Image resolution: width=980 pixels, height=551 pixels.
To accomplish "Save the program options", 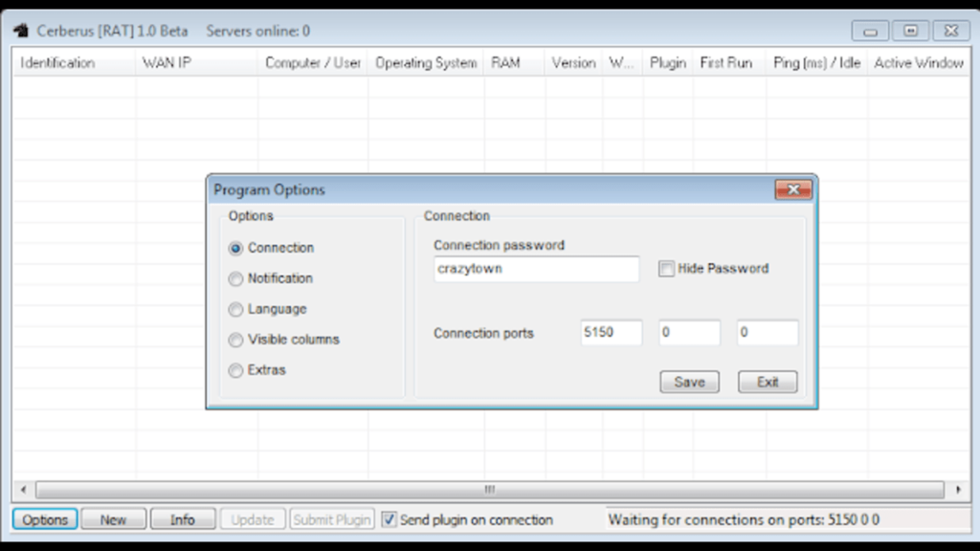I will click(689, 382).
